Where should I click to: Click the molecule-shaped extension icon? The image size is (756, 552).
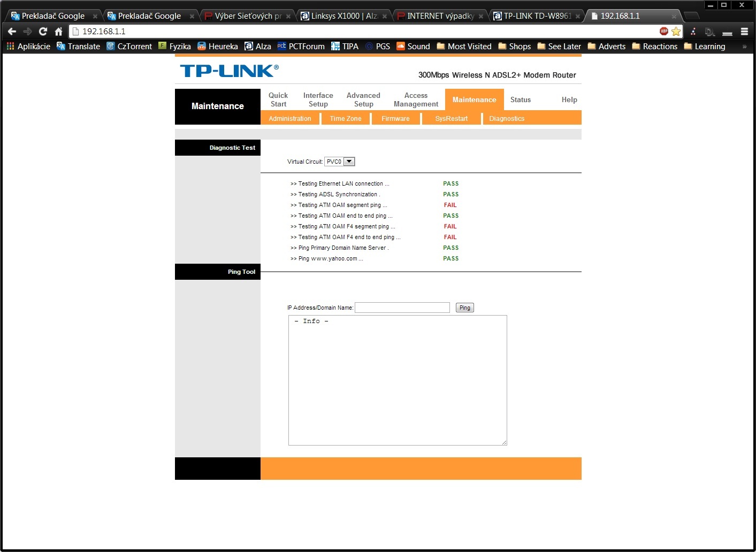point(693,32)
